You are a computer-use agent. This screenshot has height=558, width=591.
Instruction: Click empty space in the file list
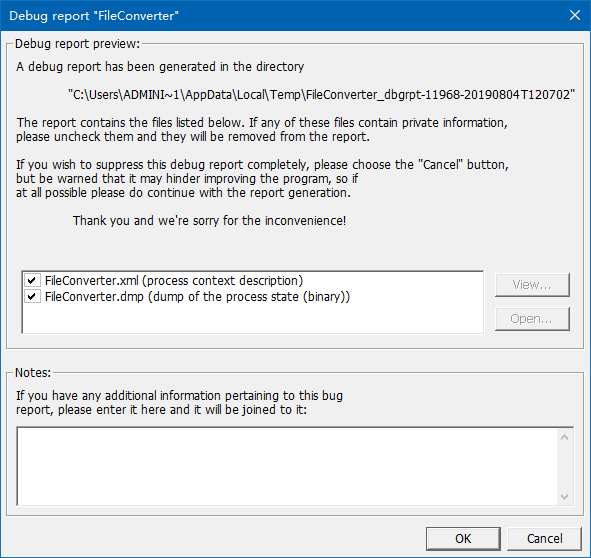tap(253, 319)
